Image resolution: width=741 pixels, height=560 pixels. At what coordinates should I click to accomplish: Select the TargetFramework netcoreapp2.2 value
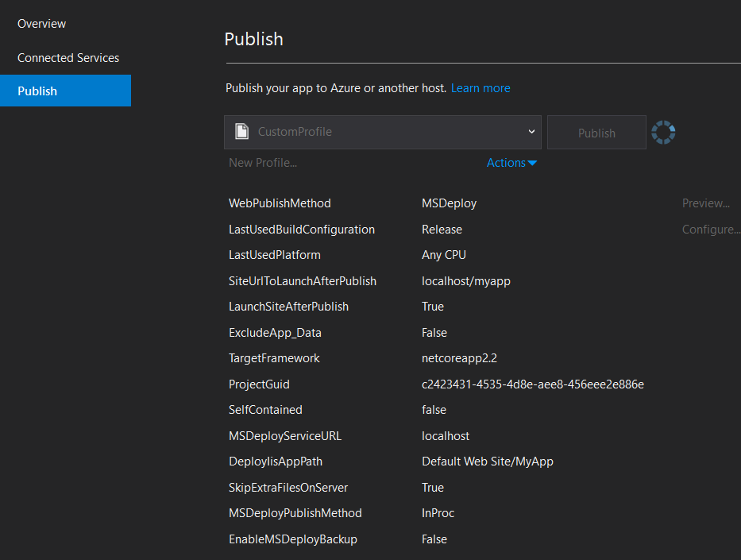tap(458, 357)
